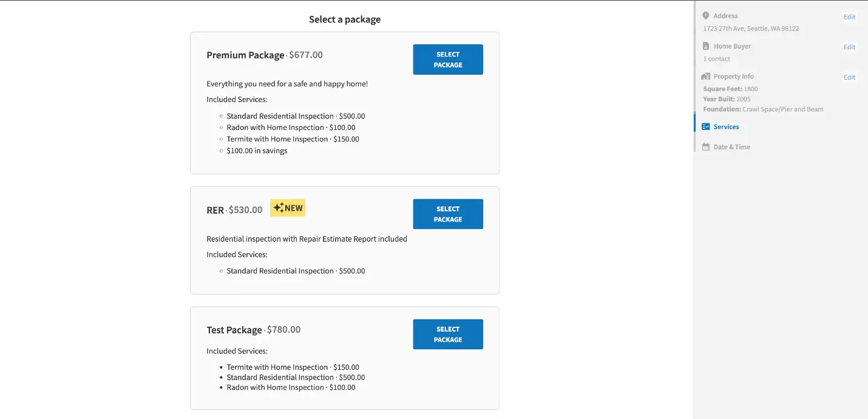
Task: Click the Test Package $780.00 heading
Action: (x=254, y=330)
